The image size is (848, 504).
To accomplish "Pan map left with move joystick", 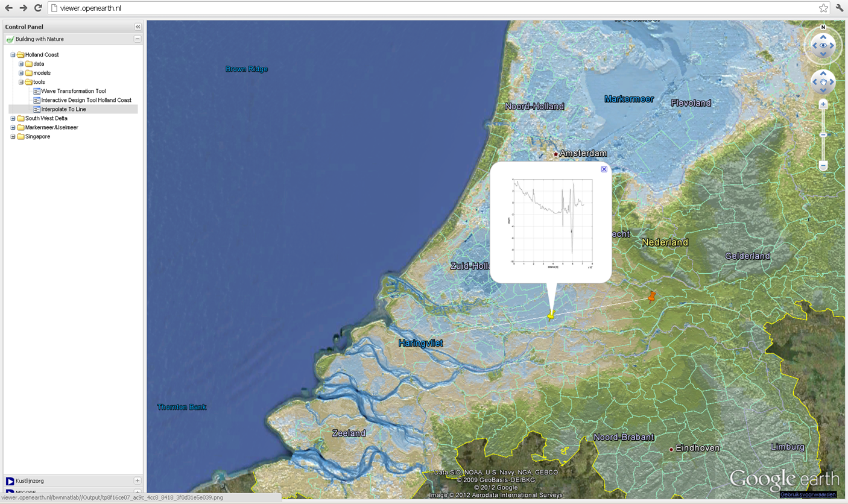I will (815, 82).
